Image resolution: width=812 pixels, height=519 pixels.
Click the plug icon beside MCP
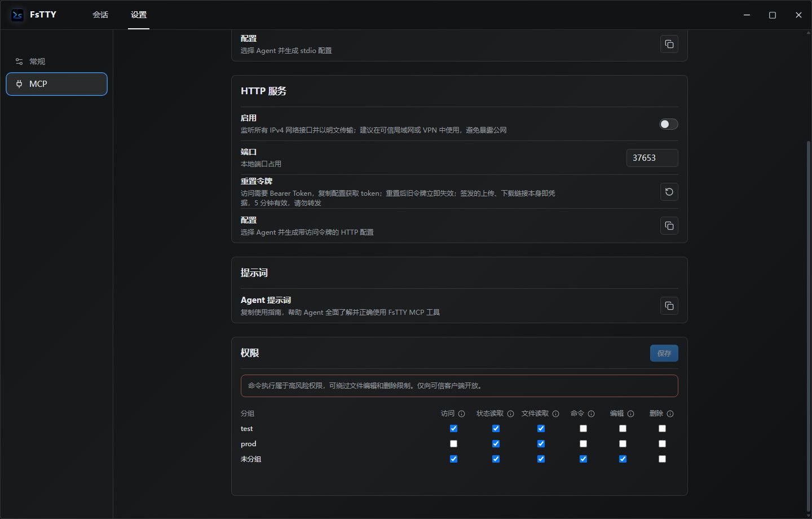[x=19, y=84]
